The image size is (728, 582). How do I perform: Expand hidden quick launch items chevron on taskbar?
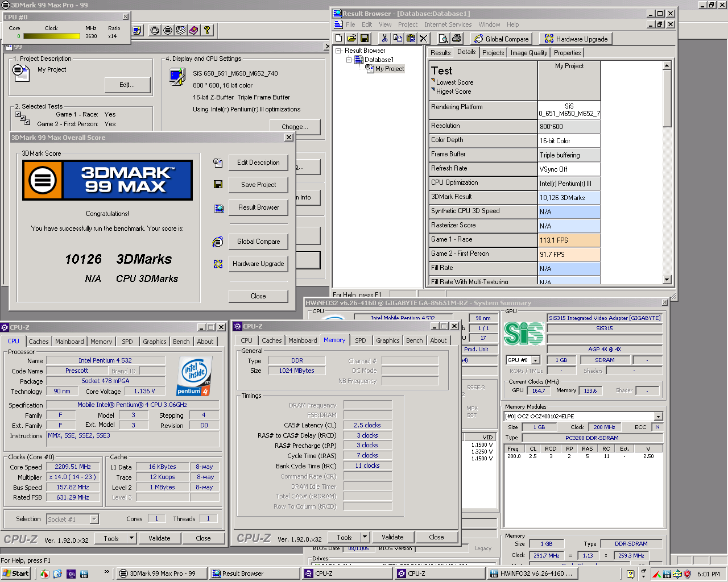[x=106, y=572]
